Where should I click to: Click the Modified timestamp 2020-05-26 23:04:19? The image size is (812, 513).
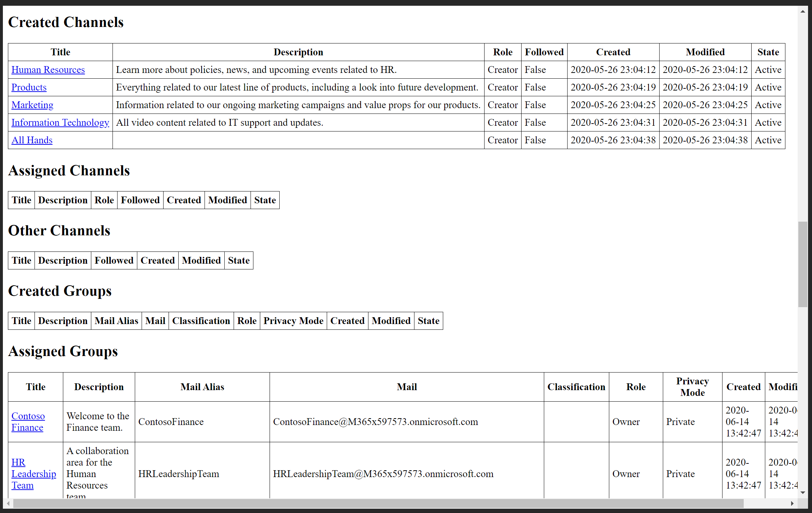click(705, 87)
